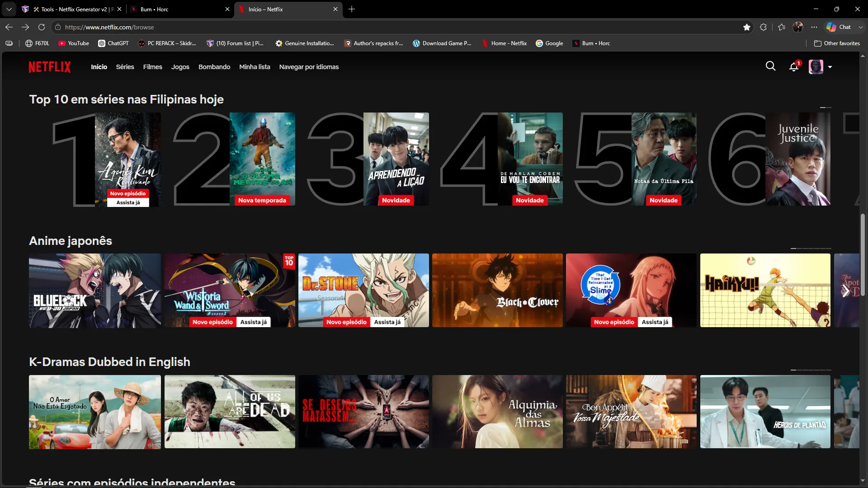Image resolution: width=868 pixels, height=488 pixels.
Task: Click the favorite star in address bar
Action: point(747,27)
